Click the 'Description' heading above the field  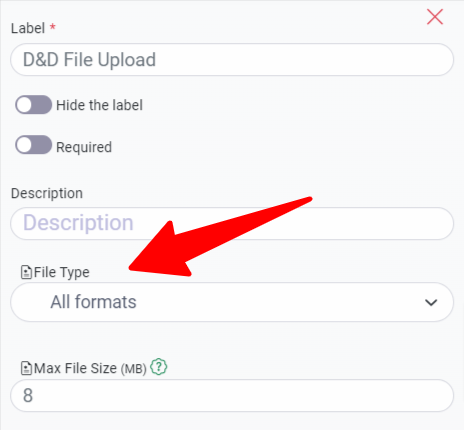[47, 194]
